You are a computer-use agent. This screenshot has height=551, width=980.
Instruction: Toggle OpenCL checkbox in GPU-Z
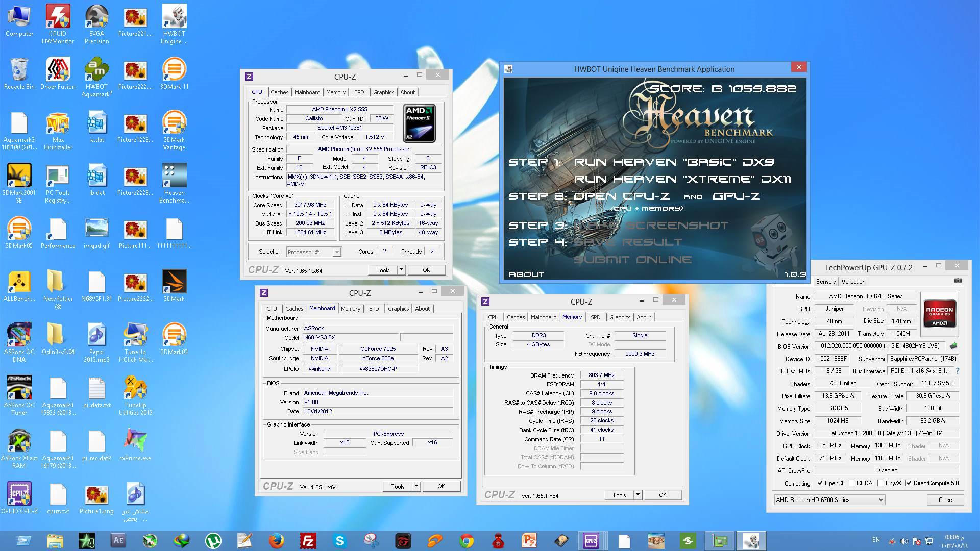coord(820,483)
